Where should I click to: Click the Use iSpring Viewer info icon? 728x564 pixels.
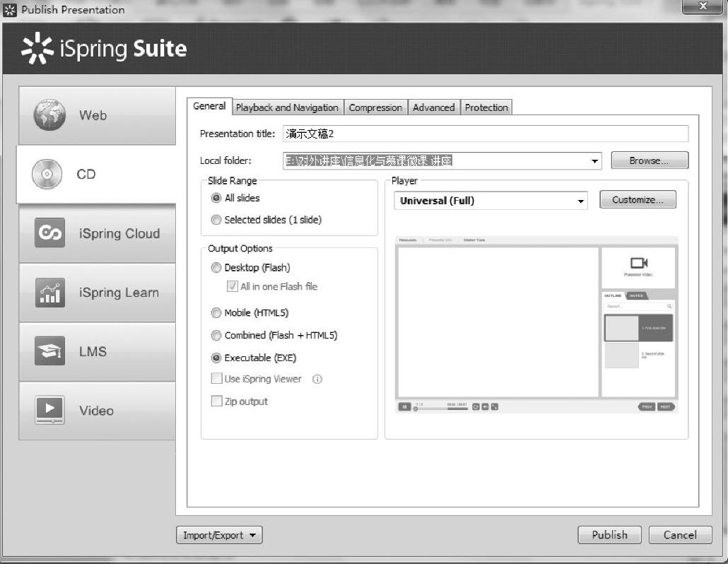pyautogui.click(x=317, y=380)
